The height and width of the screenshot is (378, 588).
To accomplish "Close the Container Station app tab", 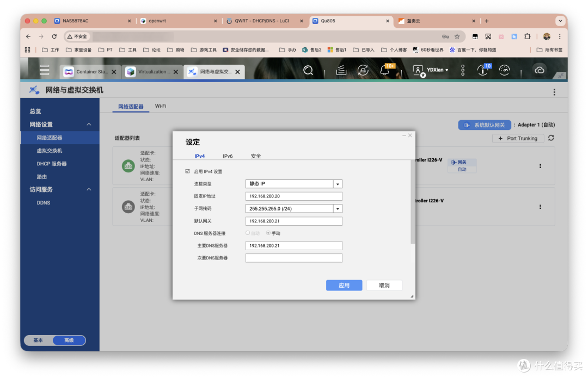I will (114, 72).
